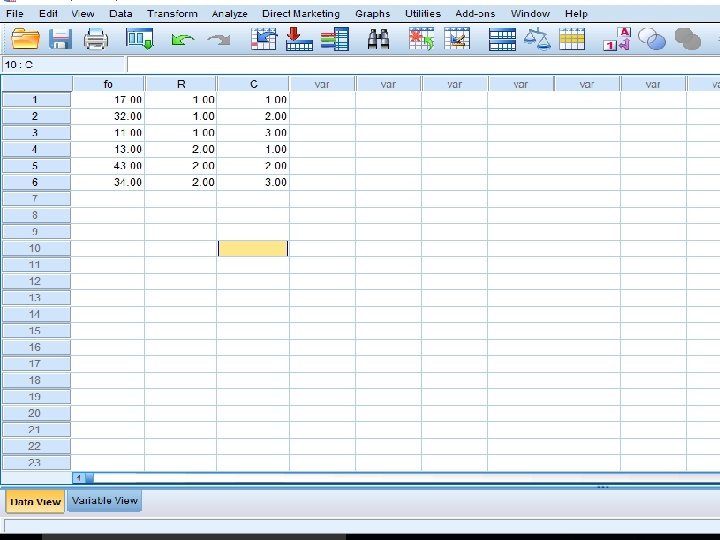Open the Direct Marketing menu
720x540 pixels.
(x=301, y=14)
